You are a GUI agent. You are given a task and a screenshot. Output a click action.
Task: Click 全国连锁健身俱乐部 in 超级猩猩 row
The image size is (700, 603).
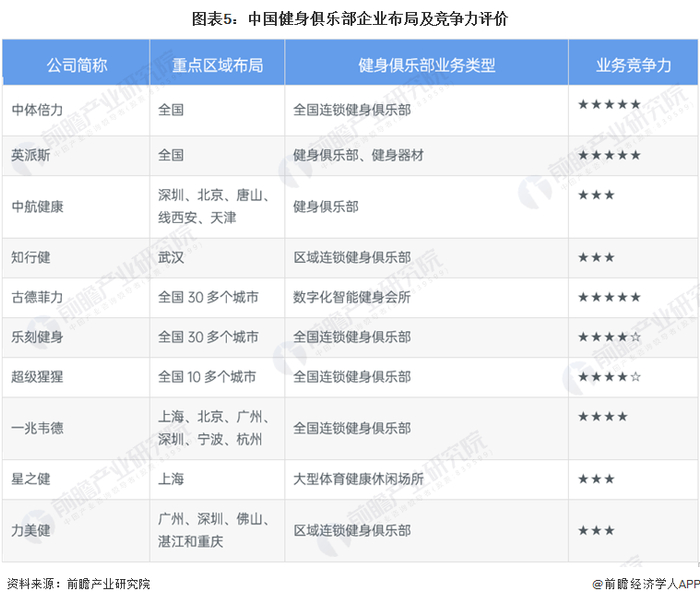click(352, 377)
